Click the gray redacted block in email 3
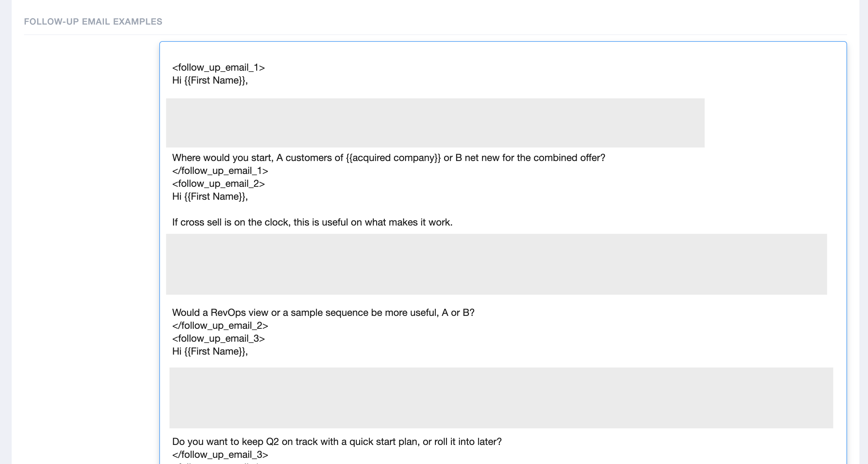The height and width of the screenshot is (464, 868). click(501, 398)
